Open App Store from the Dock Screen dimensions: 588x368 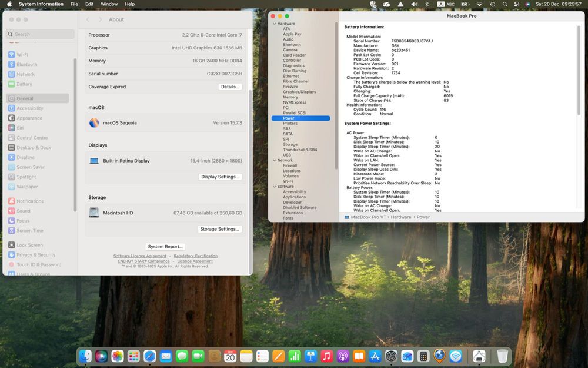click(x=375, y=356)
